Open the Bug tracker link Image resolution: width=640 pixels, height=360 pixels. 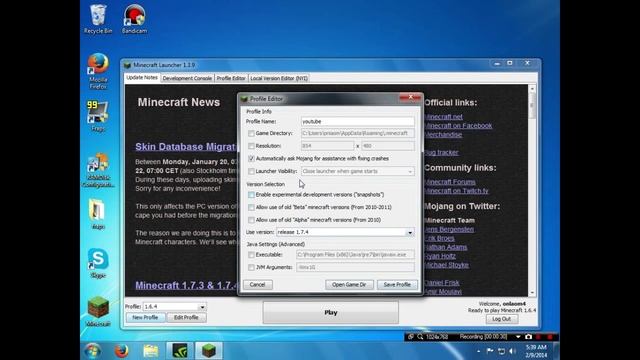pyautogui.click(x=441, y=153)
